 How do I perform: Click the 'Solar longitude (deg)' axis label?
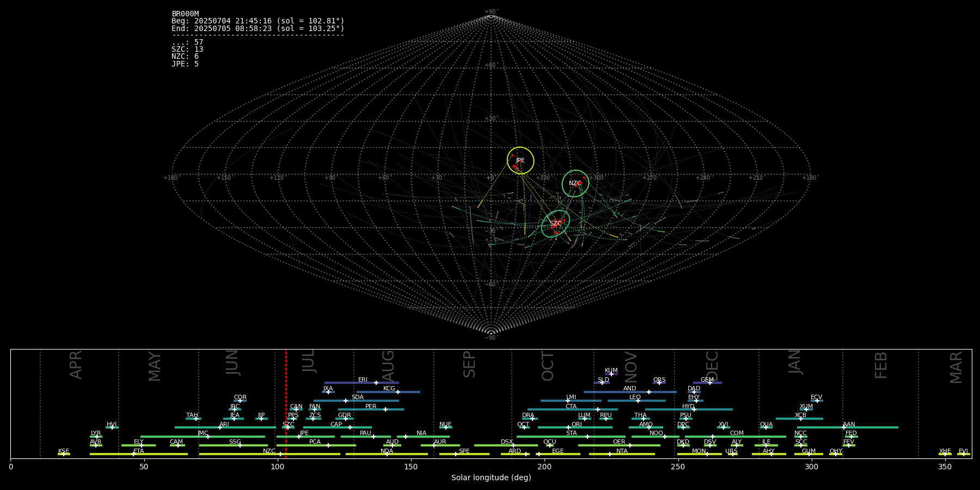(x=491, y=477)
